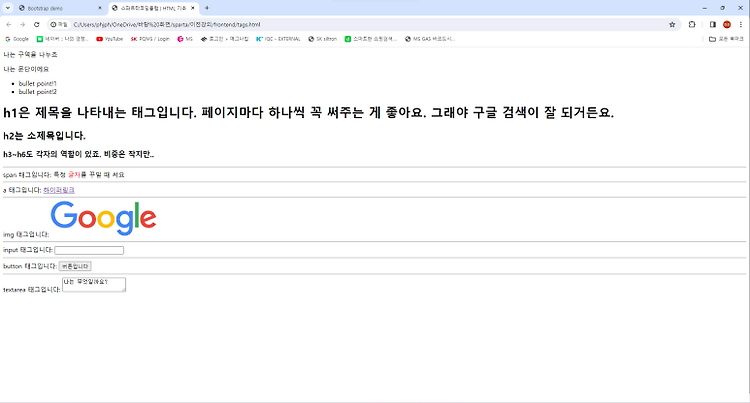Screen dimensions: 750x403
Task: Open the smart shopping search bookmark
Action: pyautogui.click(x=371, y=39)
